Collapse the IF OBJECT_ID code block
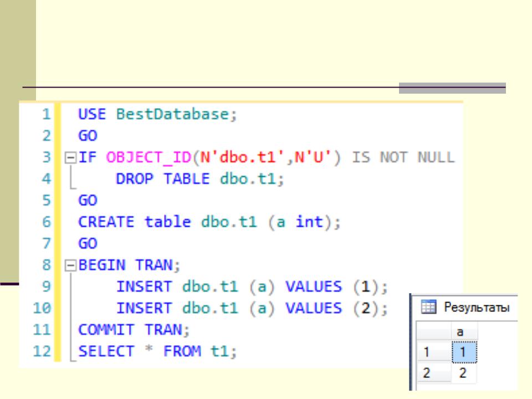Image resolution: width=532 pixels, height=399 pixels. pos(68,158)
